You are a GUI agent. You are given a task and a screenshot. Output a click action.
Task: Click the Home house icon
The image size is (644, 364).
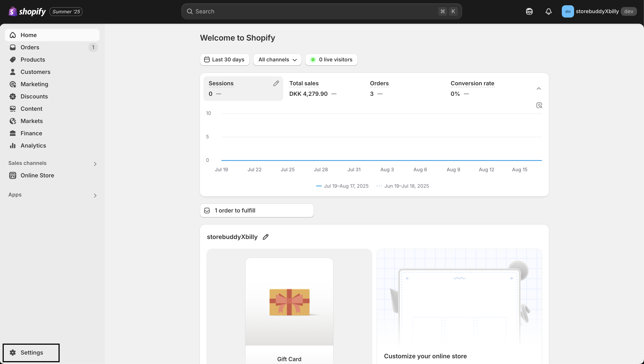pyautogui.click(x=13, y=35)
